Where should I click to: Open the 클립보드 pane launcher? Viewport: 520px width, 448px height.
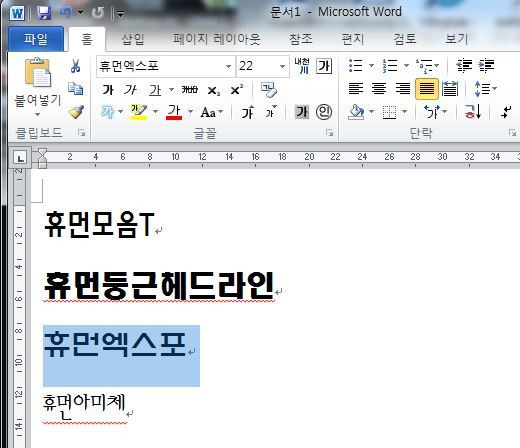point(81,133)
